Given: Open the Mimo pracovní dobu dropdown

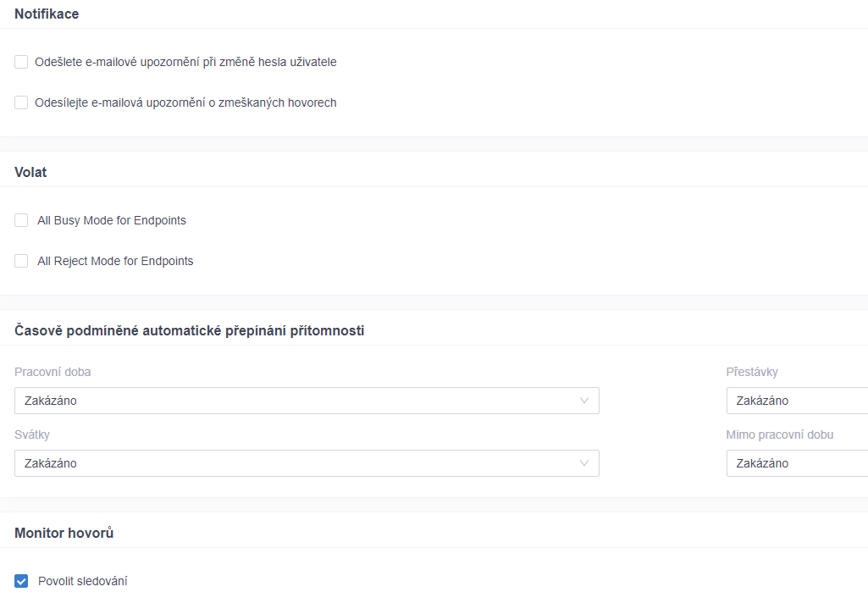Looking at the screenshot, I should coord(797,463).
